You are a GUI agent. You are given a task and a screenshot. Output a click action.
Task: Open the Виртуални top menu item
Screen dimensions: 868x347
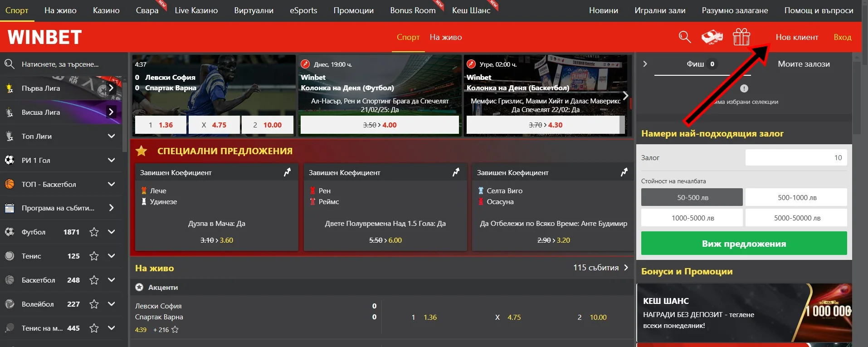254,10
